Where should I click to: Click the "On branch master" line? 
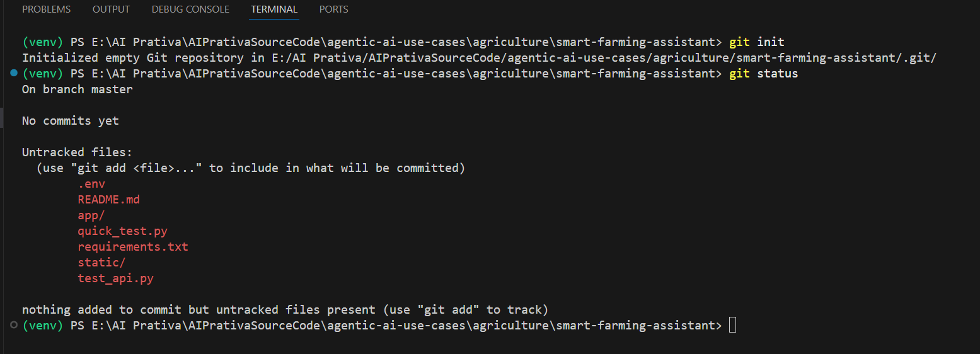pyautogui.click(x=78, y=89)
